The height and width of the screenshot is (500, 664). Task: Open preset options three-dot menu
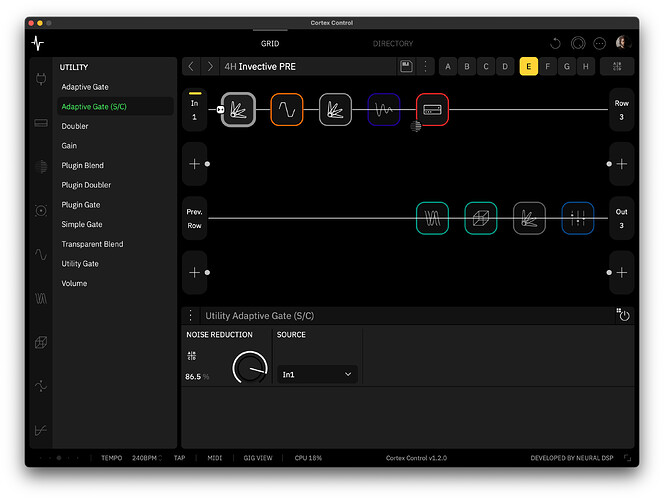click(x=425, y=66)
